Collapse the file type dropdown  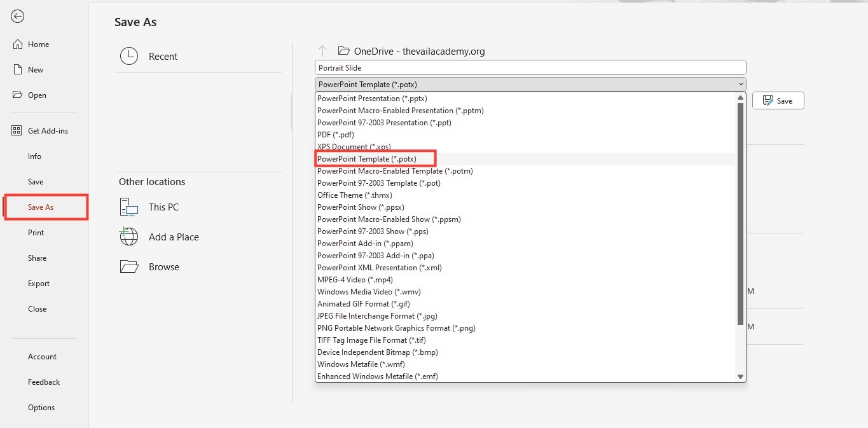click(x=741, y=84)
